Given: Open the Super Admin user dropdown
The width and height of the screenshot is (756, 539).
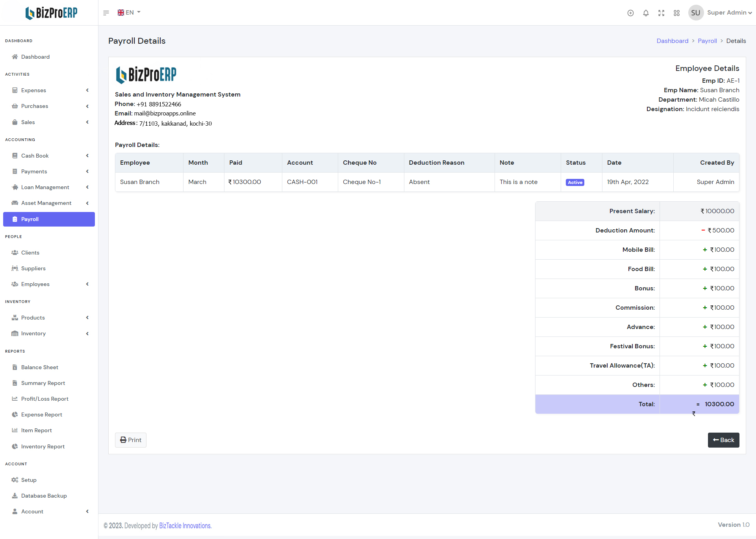Looking at the screenshot, I should pyautogui.click(x=729, y=13).
